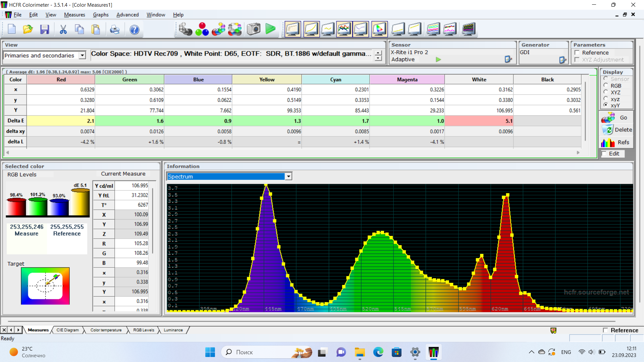Screen dimensions: 644x362
Task: Click the measure primaries RGB balls icon
Action: (202, 29)
